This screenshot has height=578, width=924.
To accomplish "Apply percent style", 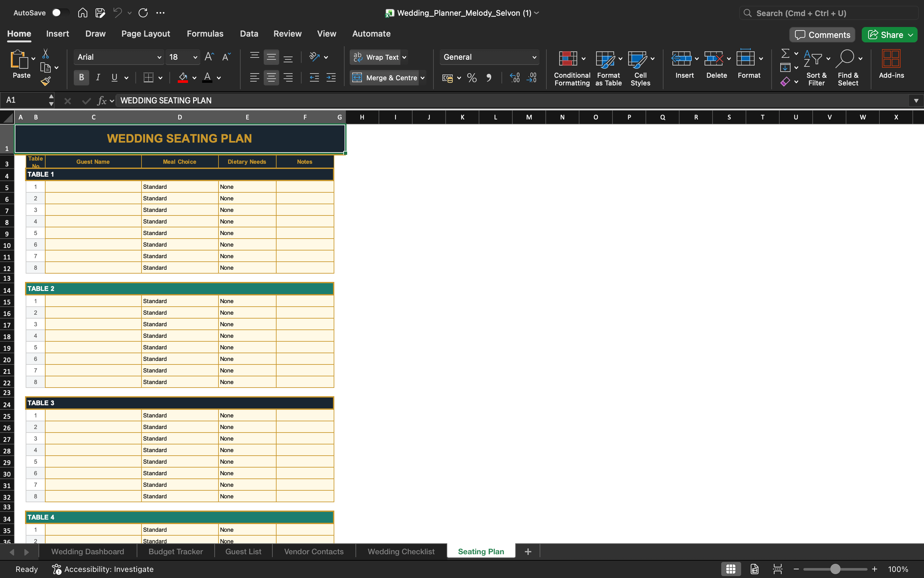I will (472, 78).
